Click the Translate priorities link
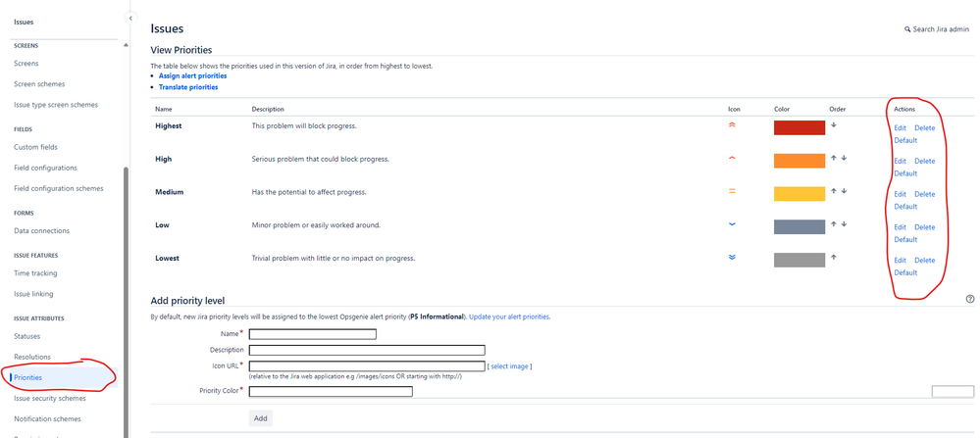 [x=188, y=87]
